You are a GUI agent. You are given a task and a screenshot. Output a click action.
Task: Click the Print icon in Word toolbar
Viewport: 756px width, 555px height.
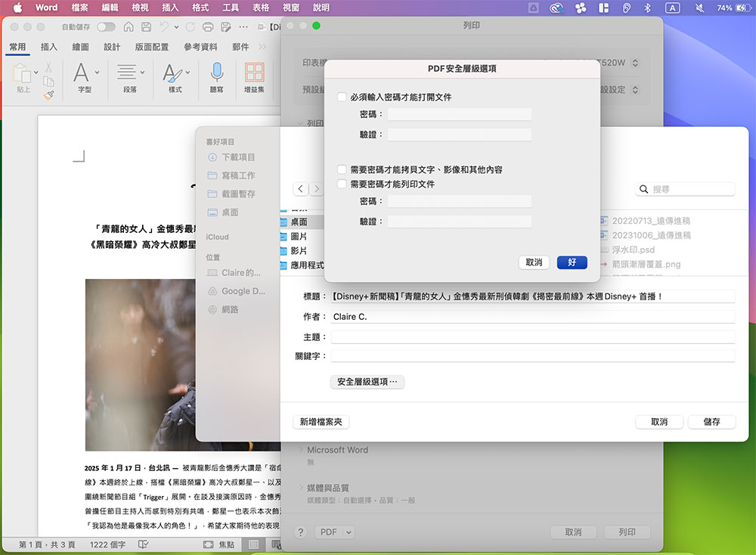click(x=208, y=27)
